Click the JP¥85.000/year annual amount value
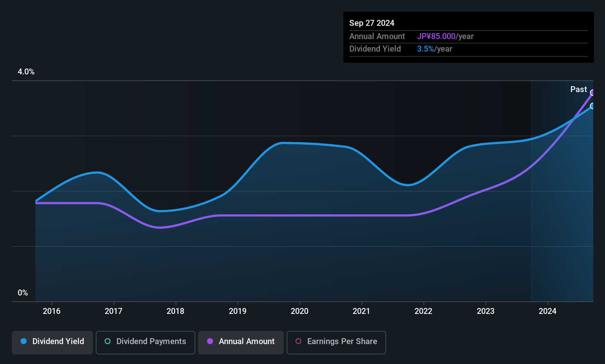 click(445, 36)
